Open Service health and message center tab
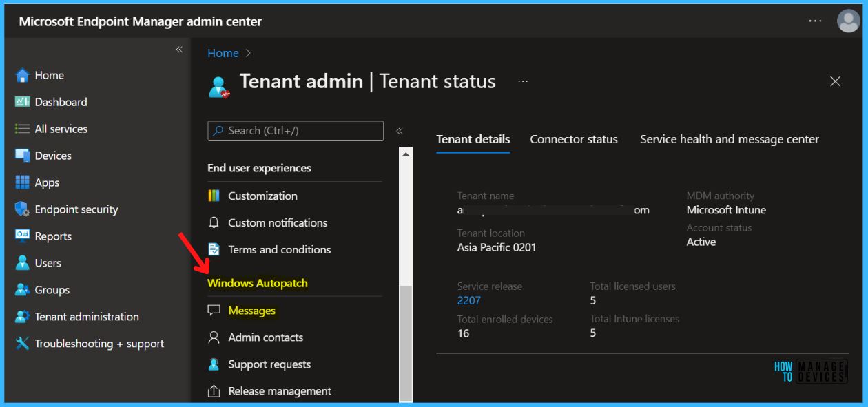This screenshot has width=868, height=407. click(729, 139)
